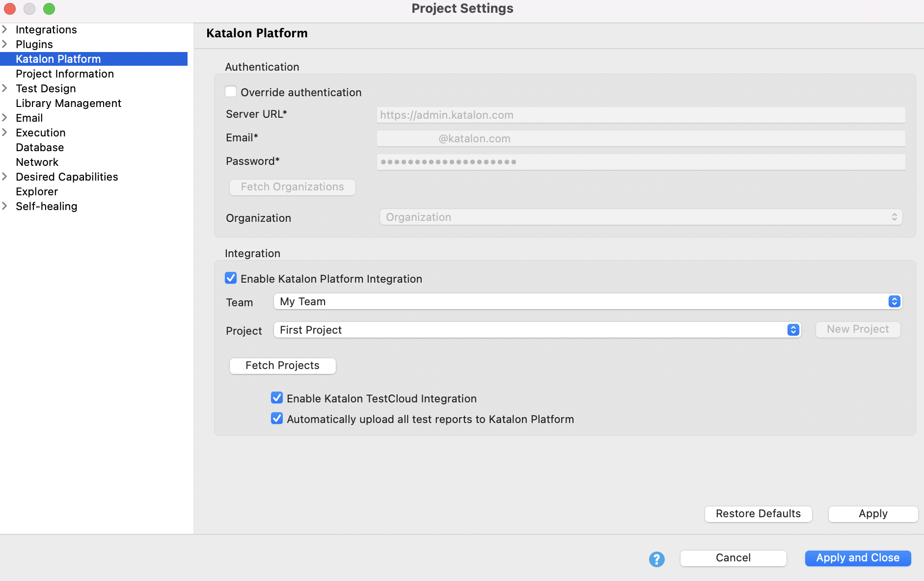The height and width of the screenshot is (581, 924).
Task: Select Self-healing label in sidebar
Action: pyautogui.click(x=47, y=206)
